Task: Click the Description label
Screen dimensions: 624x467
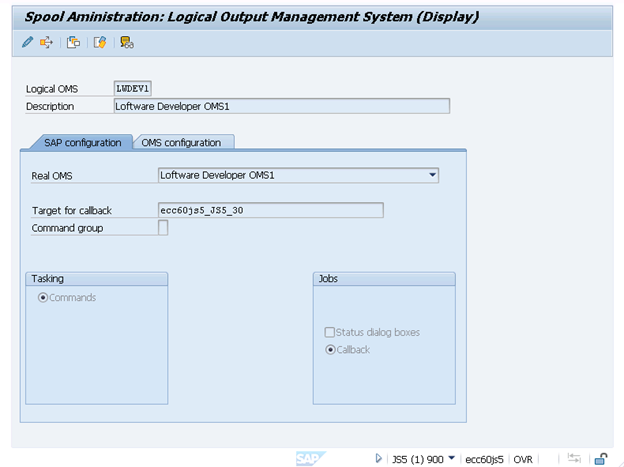Action: pos(50,106)
